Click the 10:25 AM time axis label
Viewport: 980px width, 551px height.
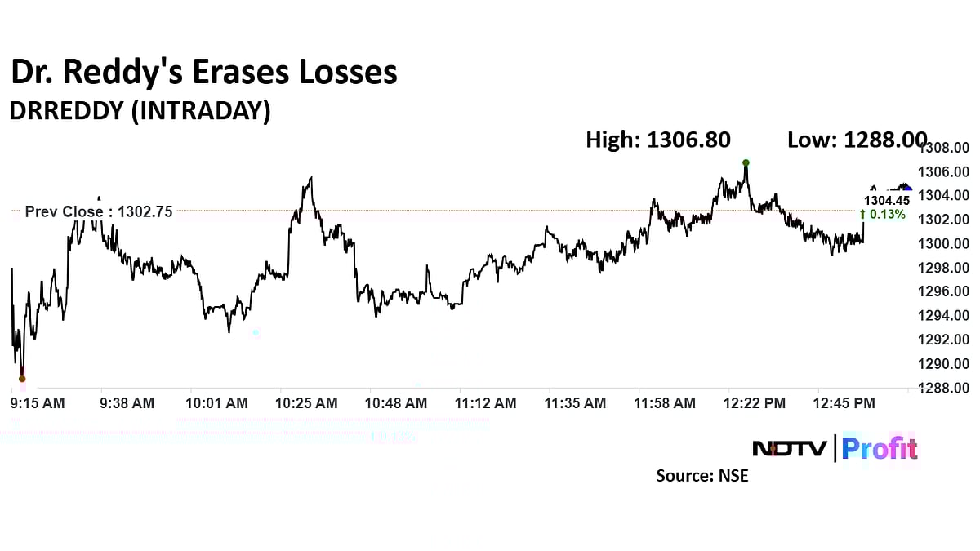tap(306, 403)
